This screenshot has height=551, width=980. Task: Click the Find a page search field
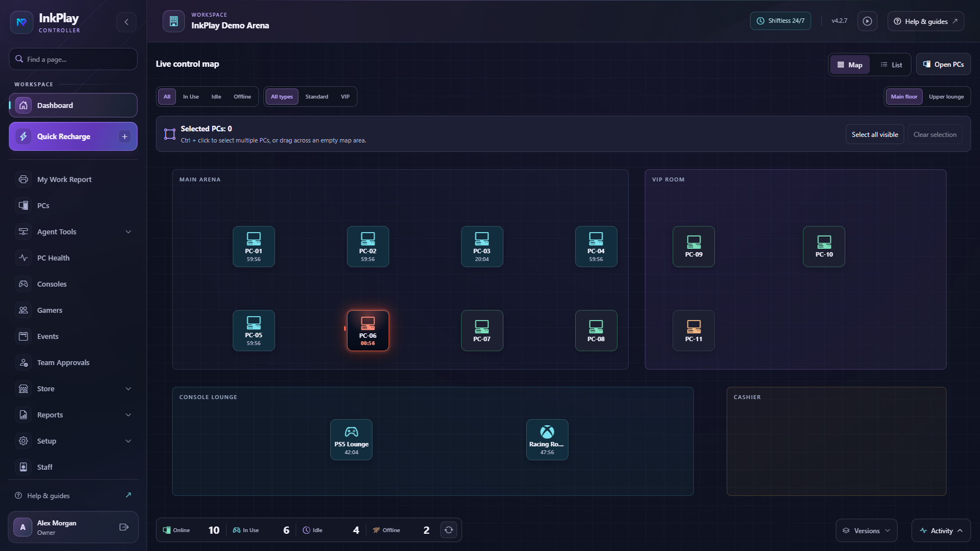click(x=73, y=59)
